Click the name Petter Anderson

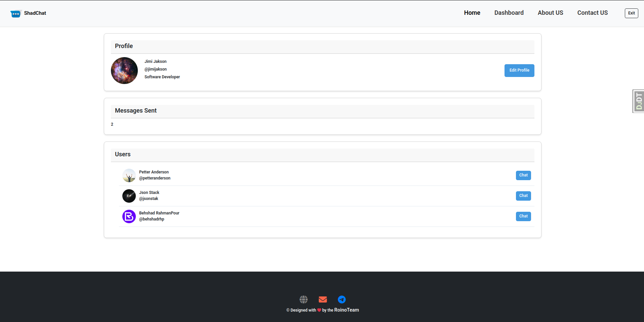click(154, 172)
